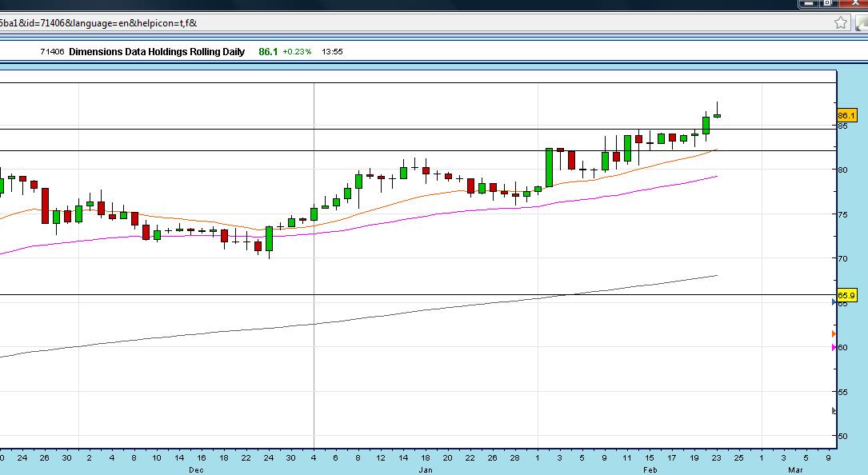This screenshot has width=868, height=475.
Task: Click the Feb month label on the time axis
Action: coord(650,470)
